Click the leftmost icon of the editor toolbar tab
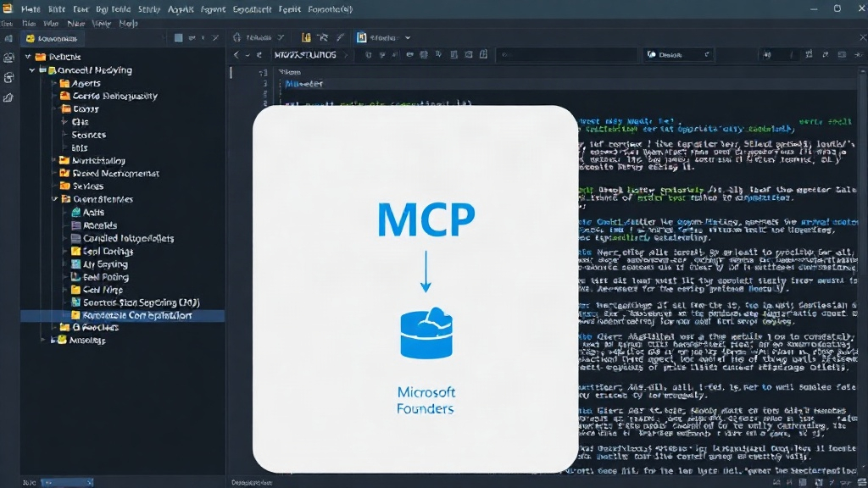This screenshot has width=868, height=488. 237,37
